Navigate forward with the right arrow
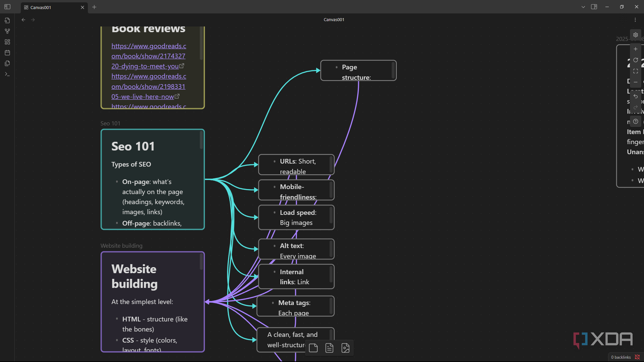 (33, 20)
